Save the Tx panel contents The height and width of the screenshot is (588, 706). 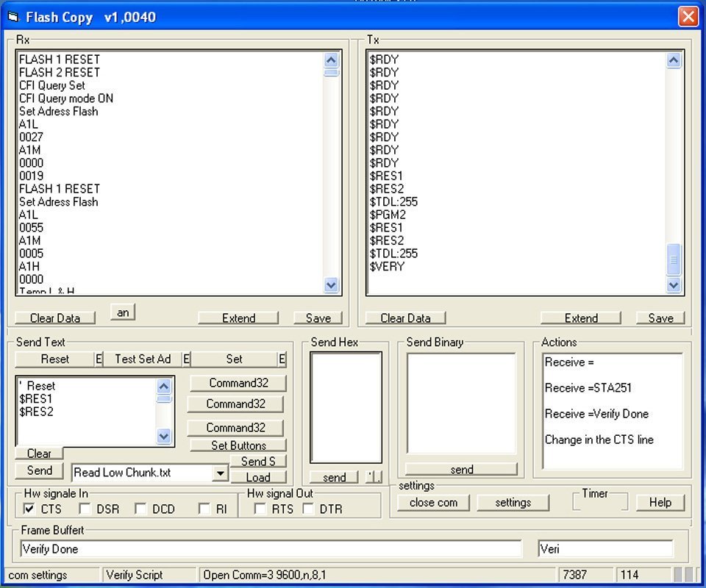(x=660, y=318)
